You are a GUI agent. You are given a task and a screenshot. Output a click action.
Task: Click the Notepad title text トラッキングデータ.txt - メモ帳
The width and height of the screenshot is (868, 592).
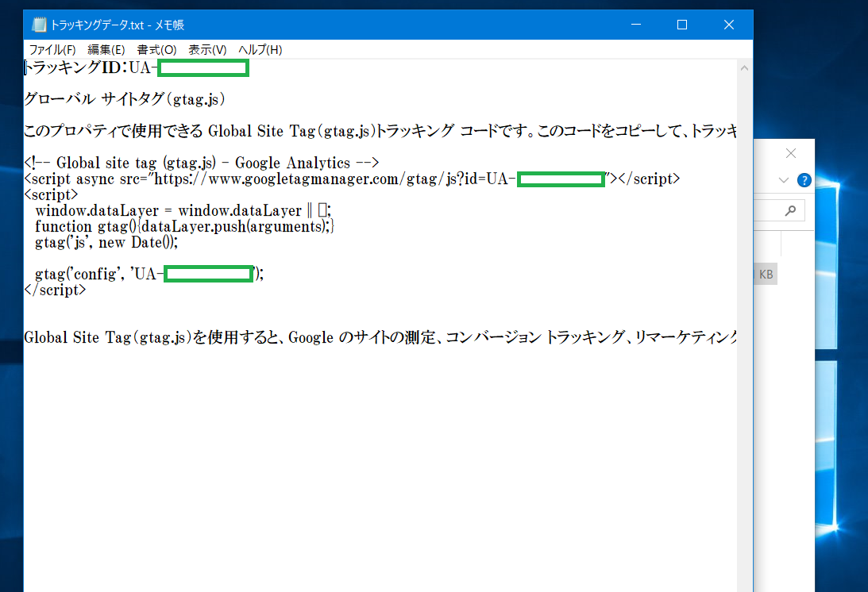click(x=118, y=25)
